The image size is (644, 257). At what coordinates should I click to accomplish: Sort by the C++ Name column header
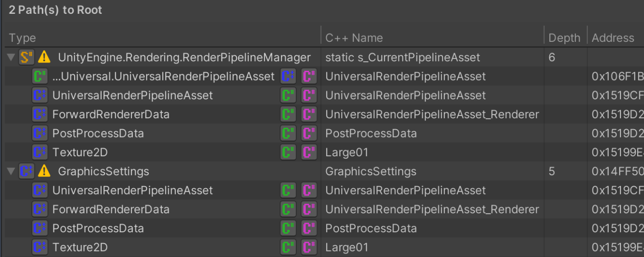[354, 38]
